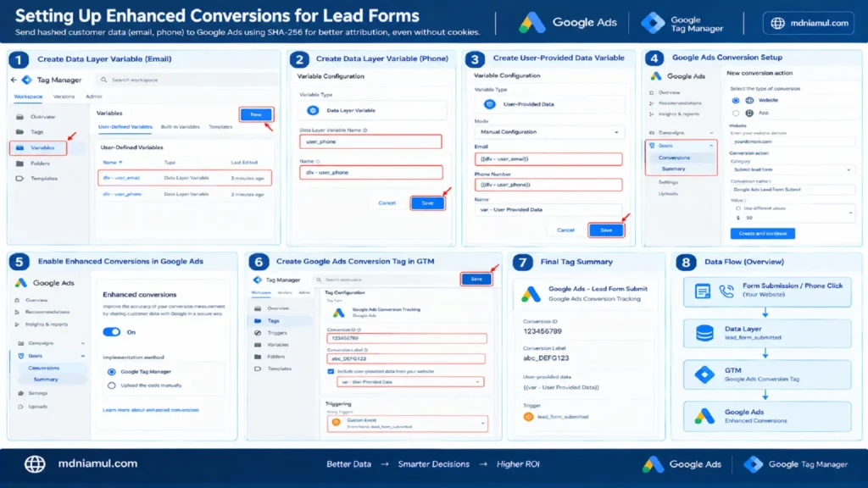The image size is (868, 488).
Task: Open the Value dropdown arrow in step 4
Action: coord(851,213)
